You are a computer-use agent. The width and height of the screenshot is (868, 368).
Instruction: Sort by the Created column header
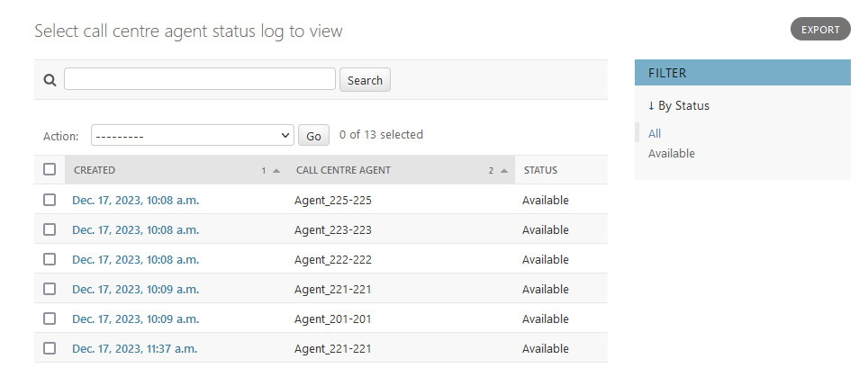coord(95,170)
